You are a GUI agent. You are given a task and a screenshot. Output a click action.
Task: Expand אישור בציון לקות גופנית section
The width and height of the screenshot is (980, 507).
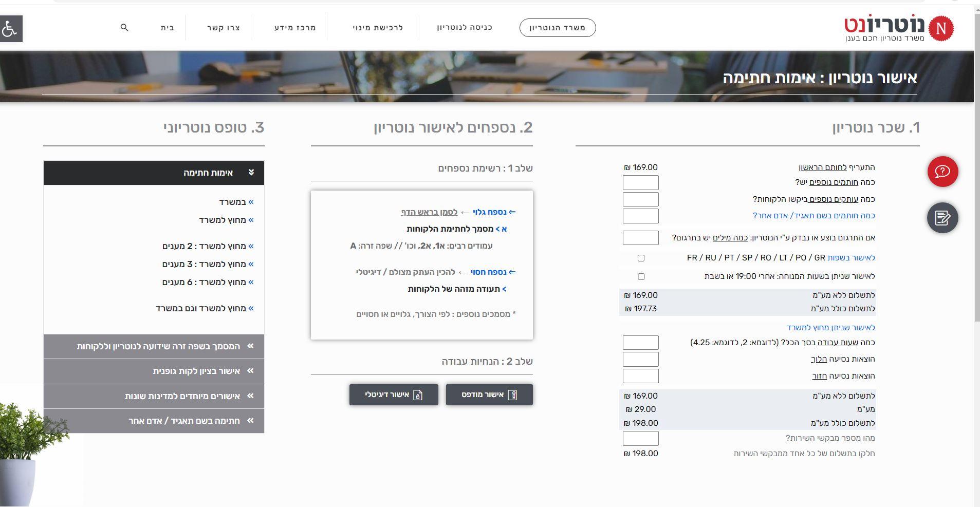154,371
